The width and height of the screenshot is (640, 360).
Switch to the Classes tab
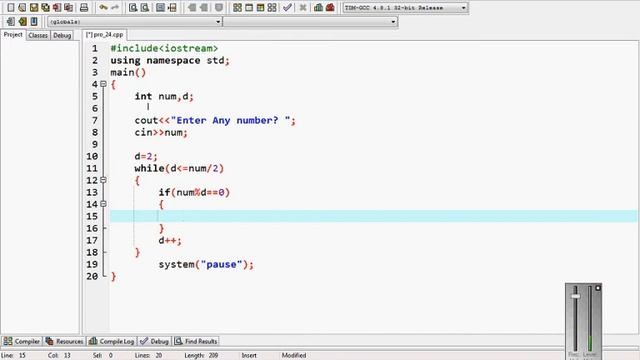38,36
